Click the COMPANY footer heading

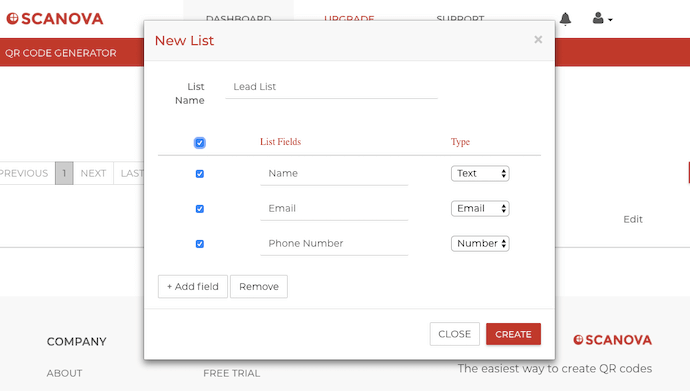pyautogui.click(x=77, y=342)
